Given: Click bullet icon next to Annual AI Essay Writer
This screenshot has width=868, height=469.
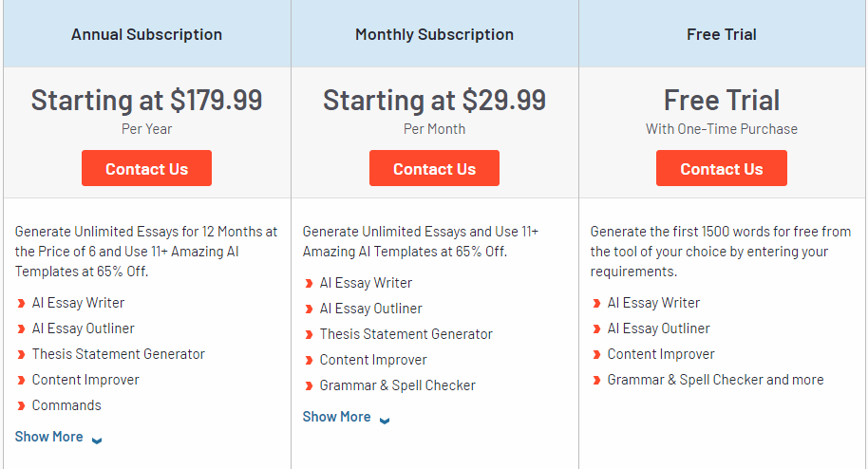Looking at the screenshot, I should tap(22, 304).
